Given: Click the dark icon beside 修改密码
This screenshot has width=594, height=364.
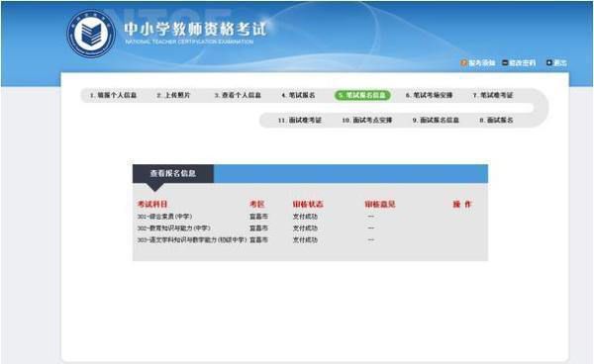Looking at the screenshot, I should [505, 62].
